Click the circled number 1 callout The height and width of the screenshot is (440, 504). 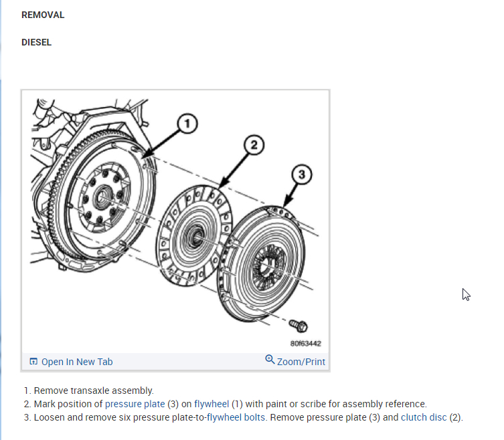pos(187,123)
